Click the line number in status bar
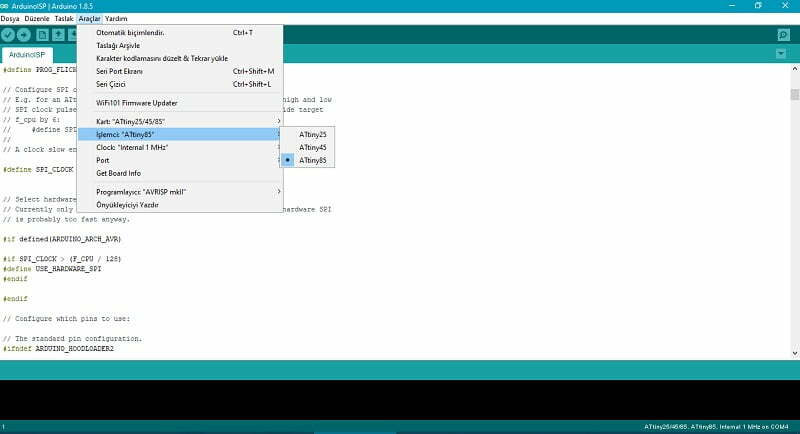The height and width of the screenshot is (434, 800). 3,427
